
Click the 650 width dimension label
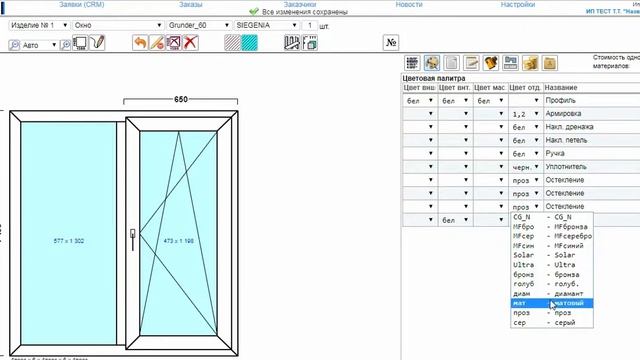tap(181, 99)
